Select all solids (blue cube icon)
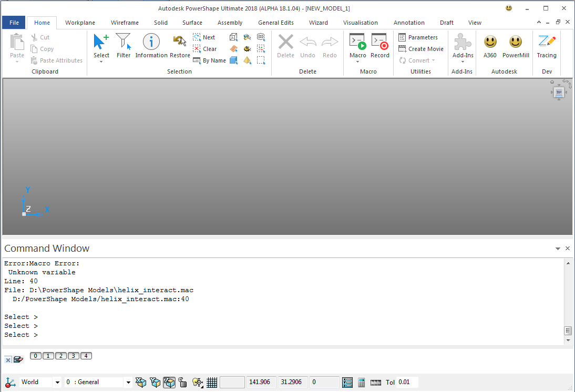 pos(233,60)
